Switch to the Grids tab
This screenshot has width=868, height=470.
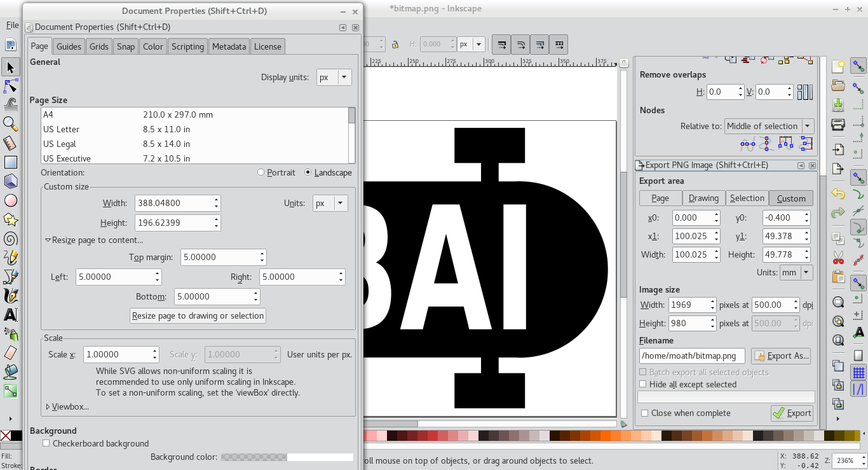(99, 46)
